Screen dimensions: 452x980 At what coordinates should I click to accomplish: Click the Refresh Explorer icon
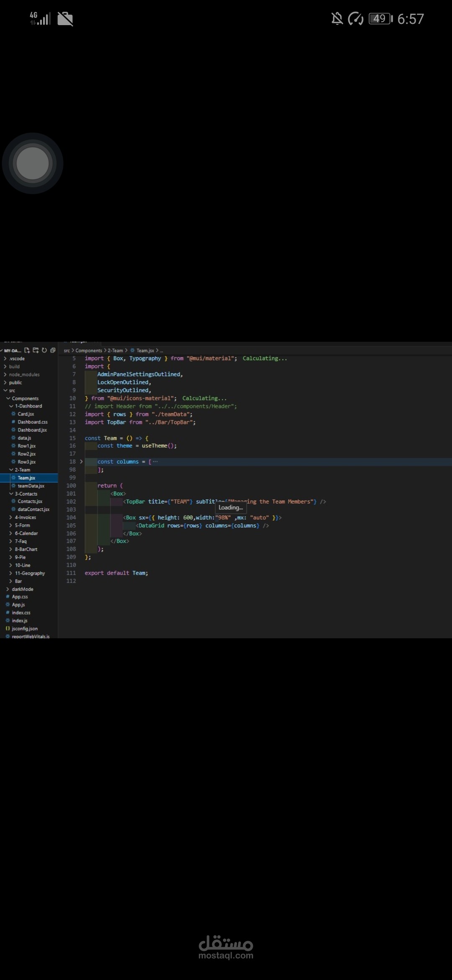click(44, 350)
